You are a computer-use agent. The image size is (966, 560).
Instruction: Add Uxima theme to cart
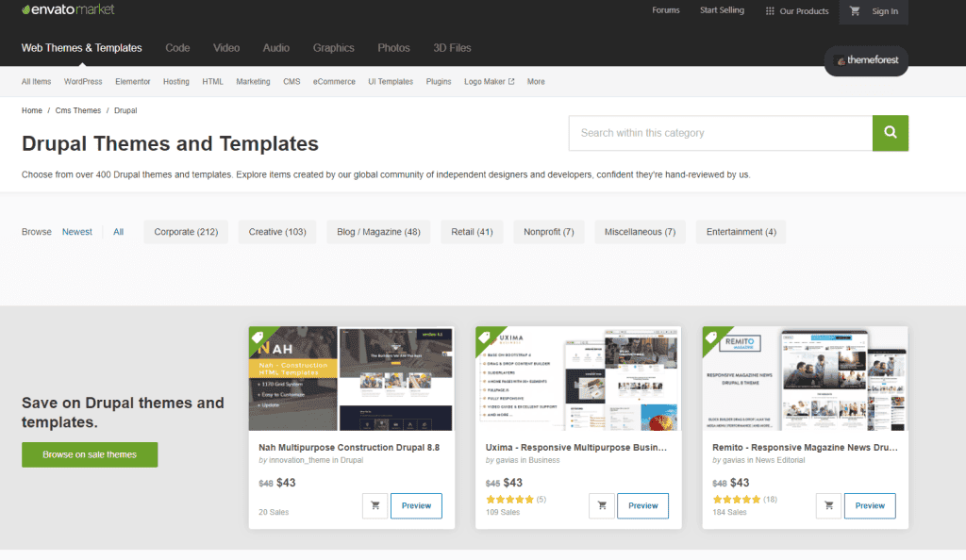(x=602, y=506)
